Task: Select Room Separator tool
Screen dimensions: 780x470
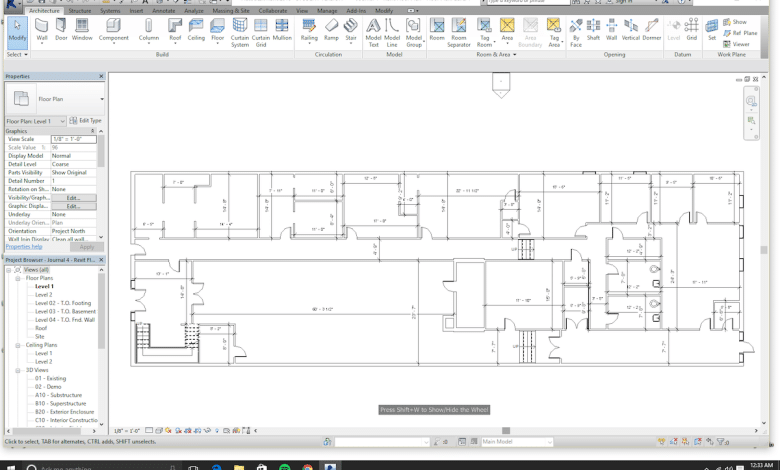Action: click(459, 33)
